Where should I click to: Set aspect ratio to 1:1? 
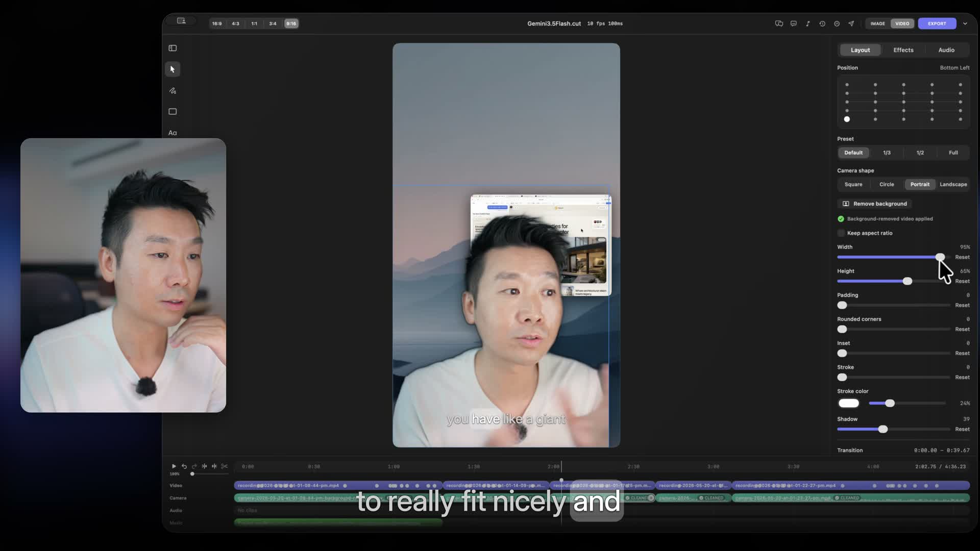[x=254, y=23]
